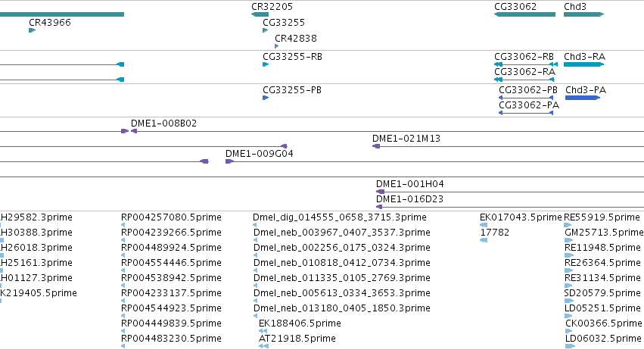Select the Chd3-RA transcript label

coord(584,57)
